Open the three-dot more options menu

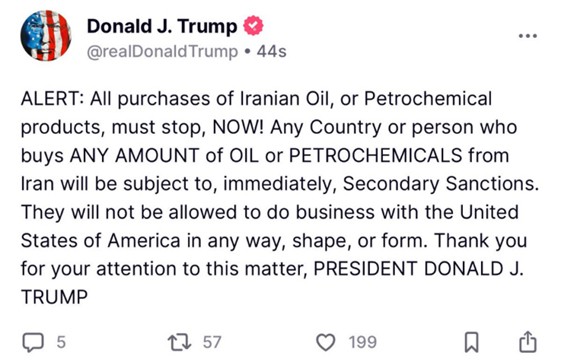pos(528,36)
